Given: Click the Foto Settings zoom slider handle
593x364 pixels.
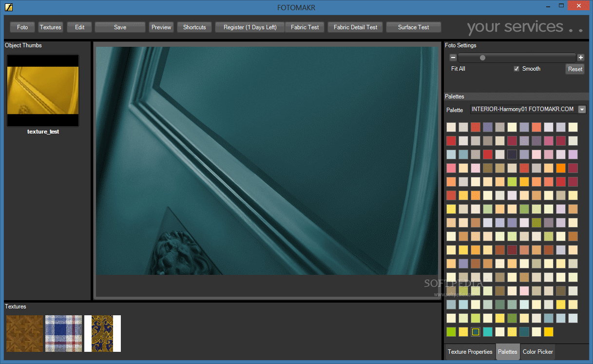Looking at the screenshot, I should point(482,57).
